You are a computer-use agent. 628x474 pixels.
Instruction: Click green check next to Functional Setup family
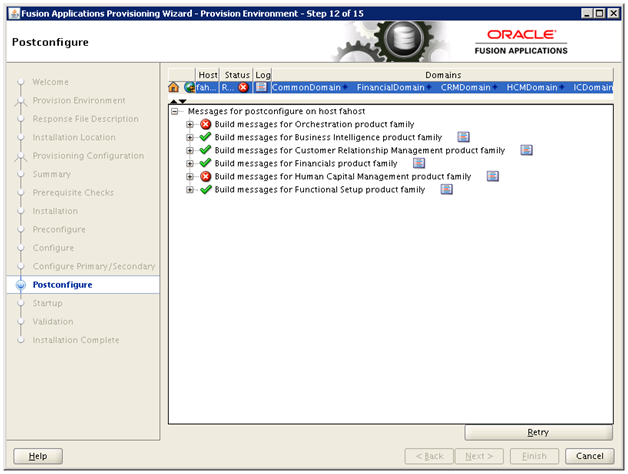[205, 189]
